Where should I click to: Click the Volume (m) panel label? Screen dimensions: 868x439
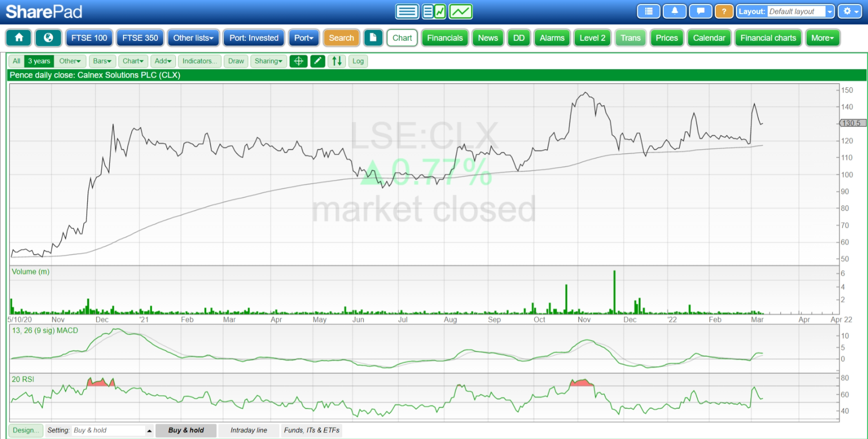tap(31, 272)
